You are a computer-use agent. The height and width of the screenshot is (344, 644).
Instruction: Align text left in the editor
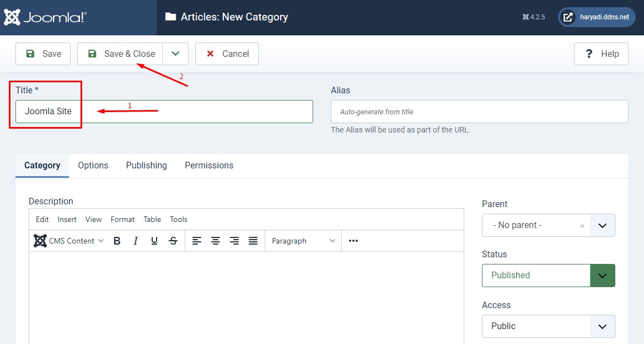tap(197, 241)
